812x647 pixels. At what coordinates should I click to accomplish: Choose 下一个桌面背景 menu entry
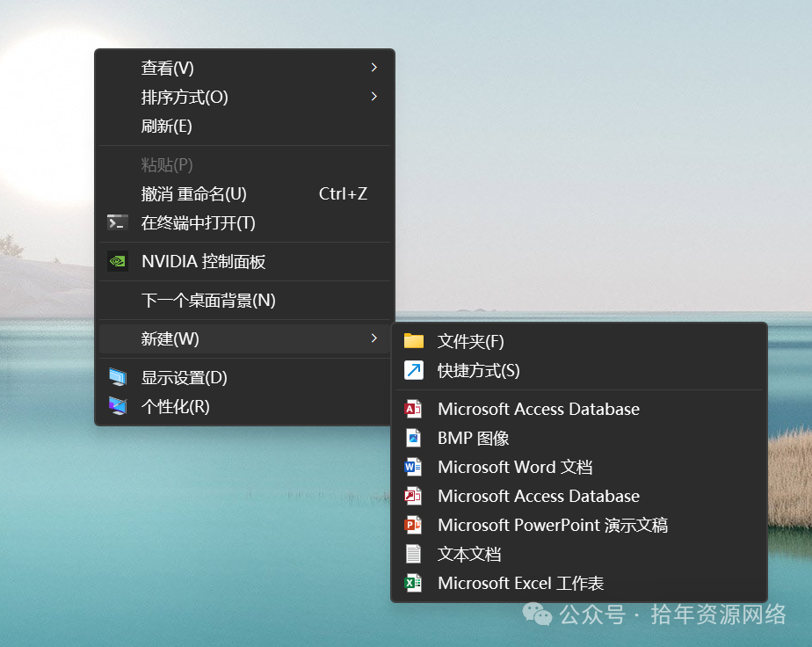[206, 300]
